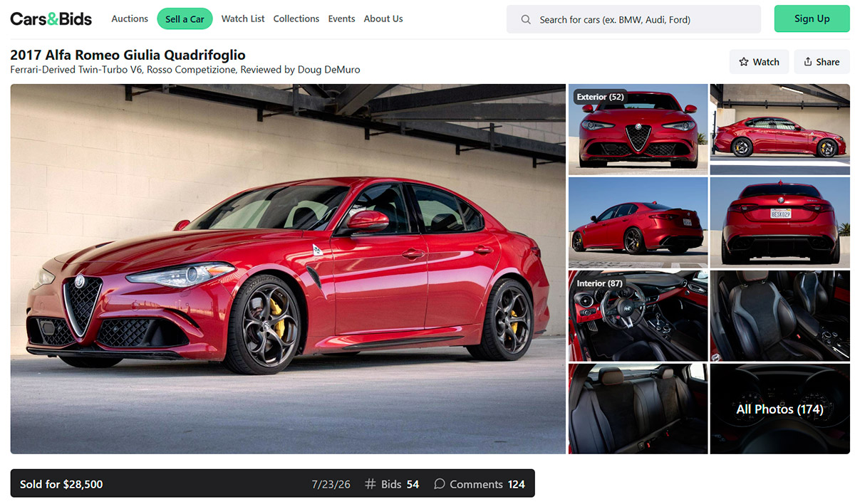855x504 pixels.
Task: Open the rear seats interior thumbnail
Action: (x=638, y=409)
